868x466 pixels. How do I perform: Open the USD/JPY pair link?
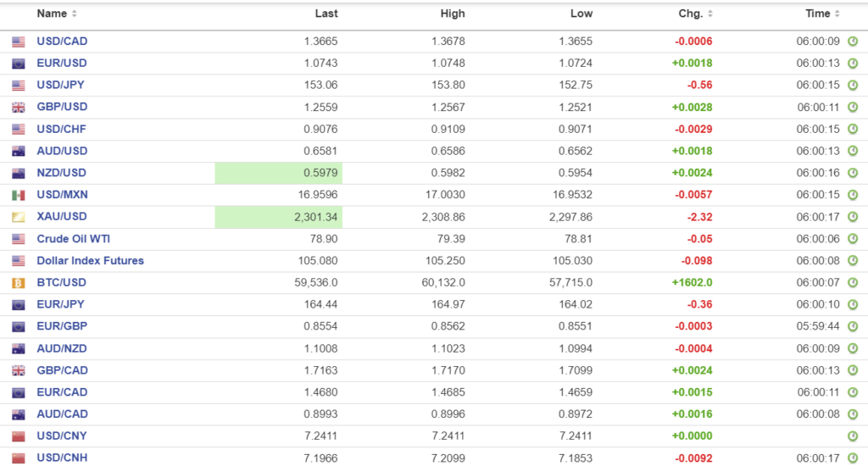(61, 86)
